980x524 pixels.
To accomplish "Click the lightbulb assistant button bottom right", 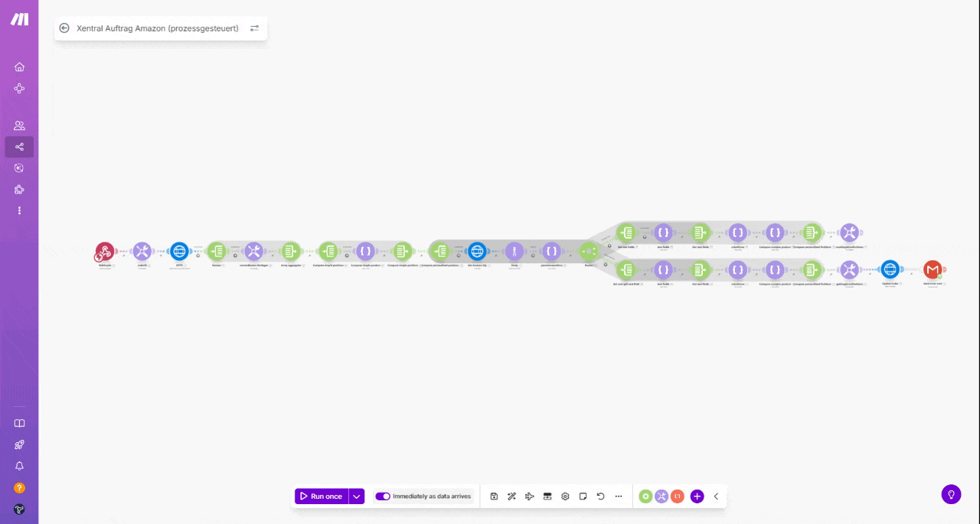I will [951, 494].
